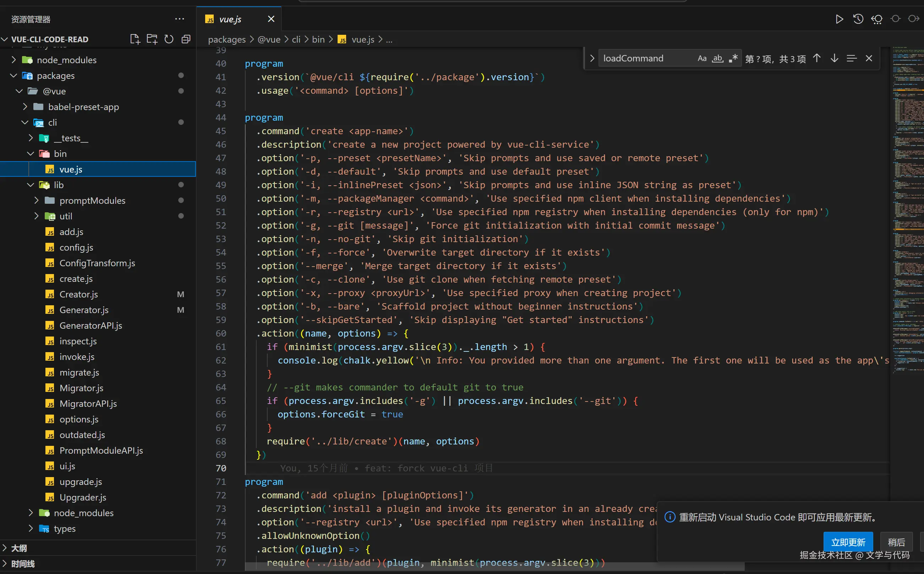Collapse all folders in explorer
The width and height of the screenshot is (924, 574).
pos(186,39)
